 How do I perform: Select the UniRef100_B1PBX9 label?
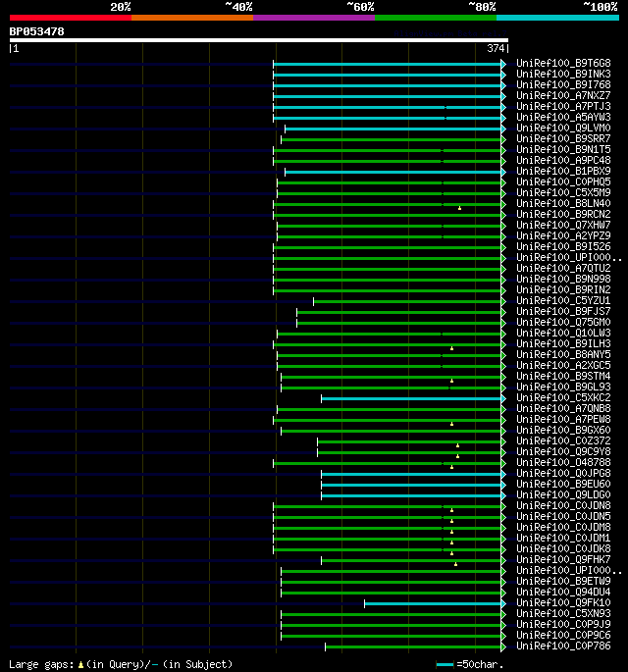563,171
